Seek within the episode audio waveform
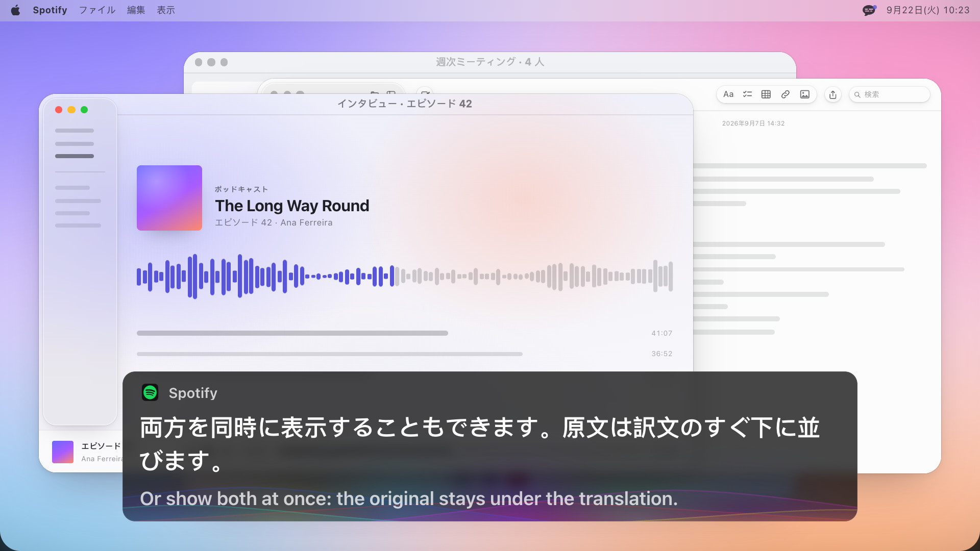The image size is (980, 551). tap(405, 277)
